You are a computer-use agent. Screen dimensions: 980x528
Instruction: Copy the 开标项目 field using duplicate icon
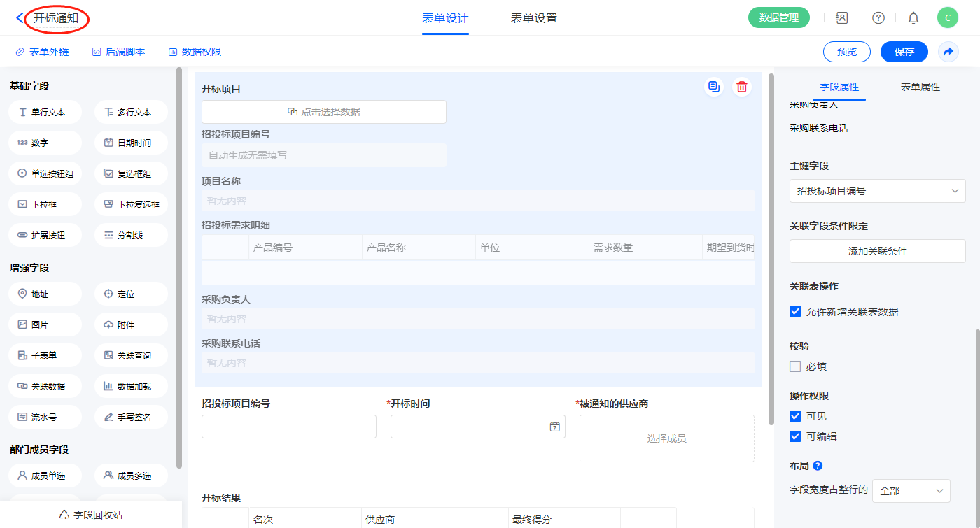[x=713, y=87]
